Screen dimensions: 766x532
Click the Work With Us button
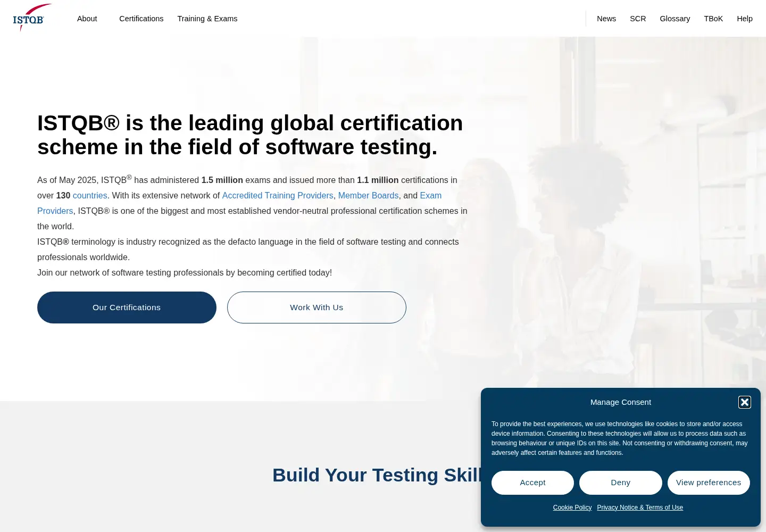[x=317, y=307]
